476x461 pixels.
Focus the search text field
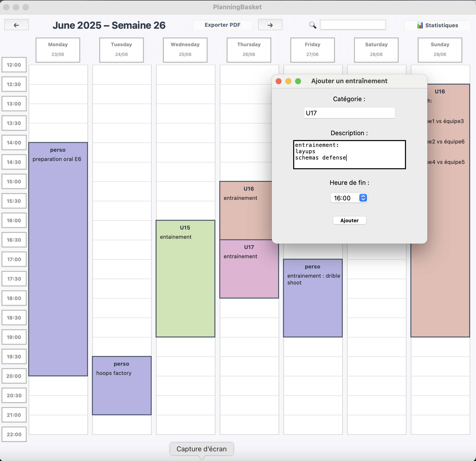(x=353, y=25)
